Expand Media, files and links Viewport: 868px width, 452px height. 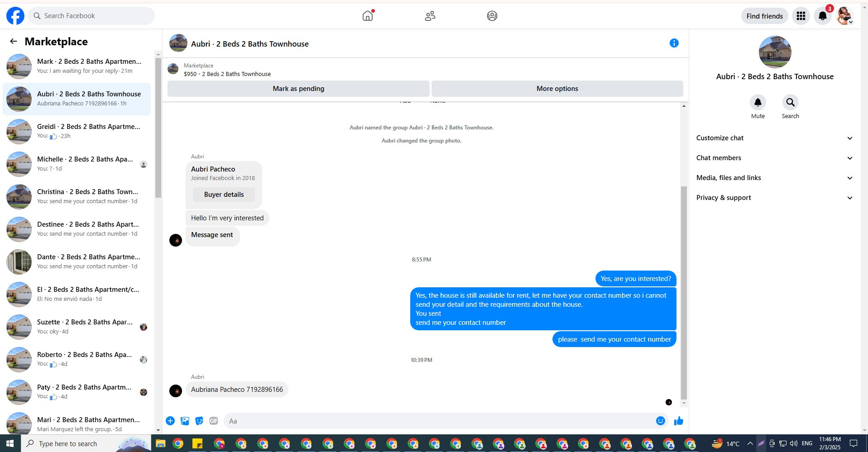point(774,178)
